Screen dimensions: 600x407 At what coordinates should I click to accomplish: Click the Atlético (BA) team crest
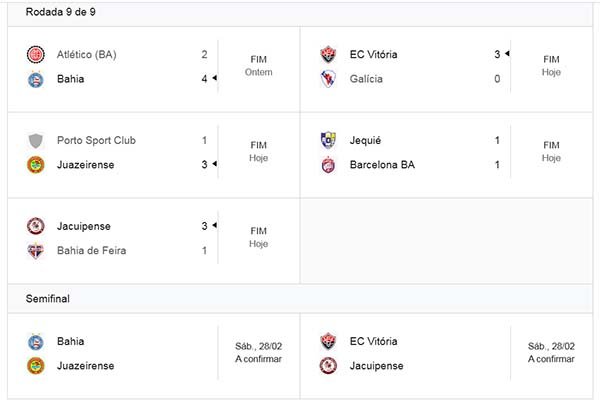pos(36,54)
